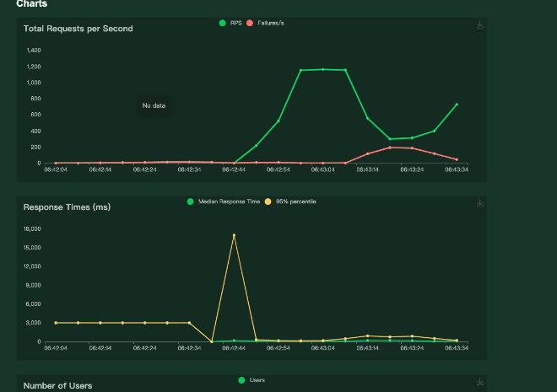Click the yellow 95% percentile legend dot
Viewport: 557px width, 392px height.
(x=268, y=201)
